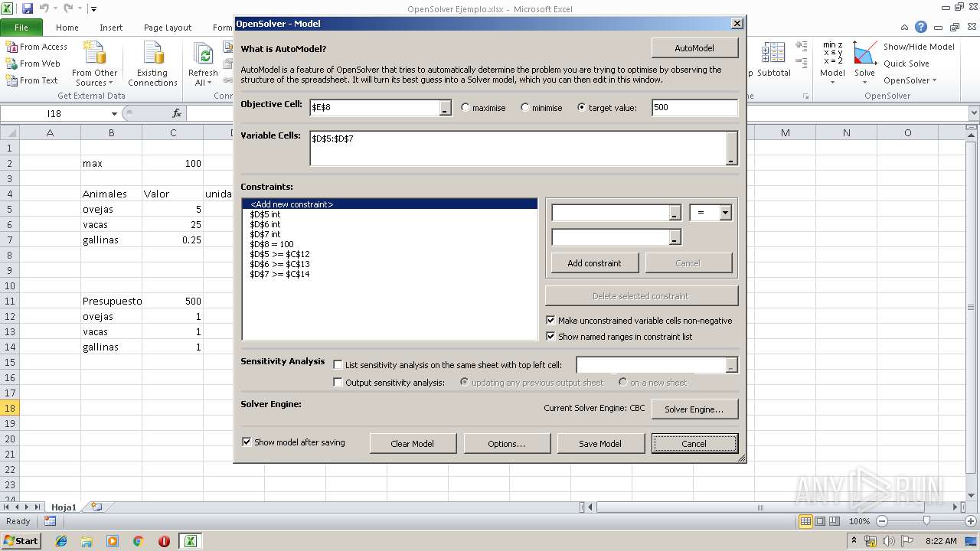Open the constraint relation = dropdown
Viewport: 980px width, 551px height.
pyautogui.click(x=725, y=212)
